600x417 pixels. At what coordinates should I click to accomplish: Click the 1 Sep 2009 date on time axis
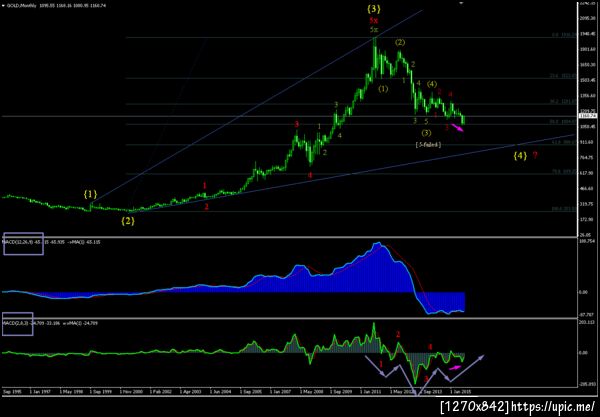click(341, 392)
